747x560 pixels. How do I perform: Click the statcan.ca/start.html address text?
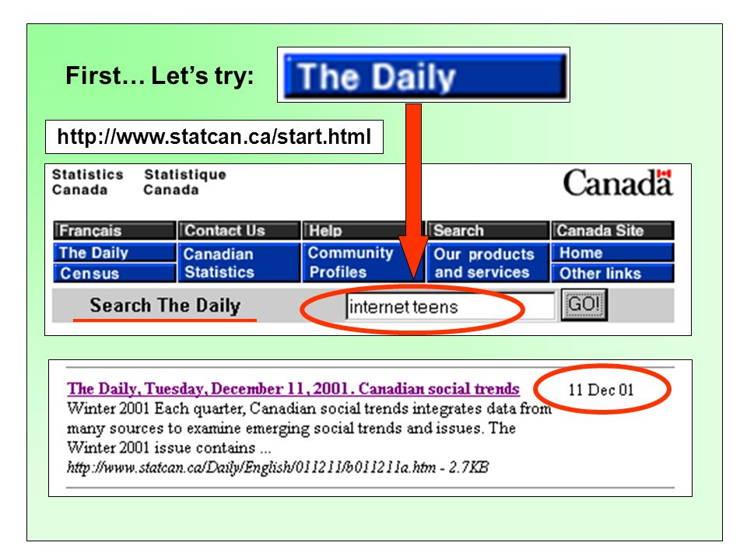click(214, 137)
